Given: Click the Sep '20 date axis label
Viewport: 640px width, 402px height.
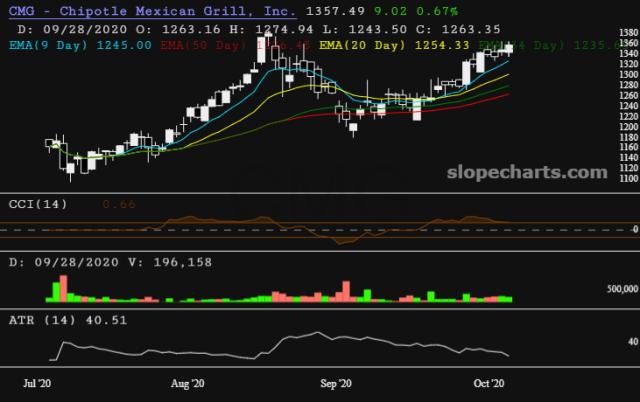Looking at the screenshot, I should tap(336, 383).
